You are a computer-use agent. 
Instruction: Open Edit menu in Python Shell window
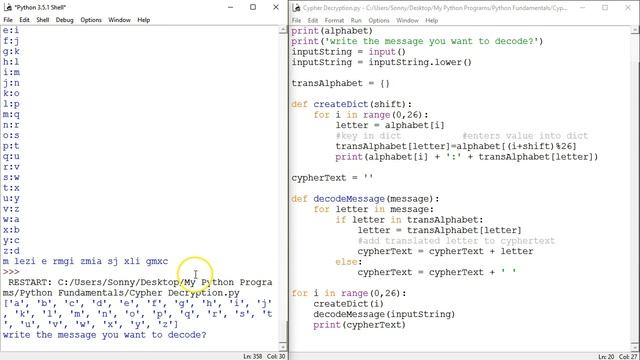24,20
